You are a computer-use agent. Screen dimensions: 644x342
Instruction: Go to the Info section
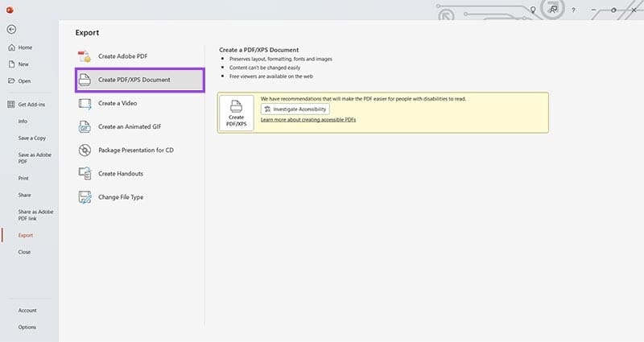coord(23,122)
